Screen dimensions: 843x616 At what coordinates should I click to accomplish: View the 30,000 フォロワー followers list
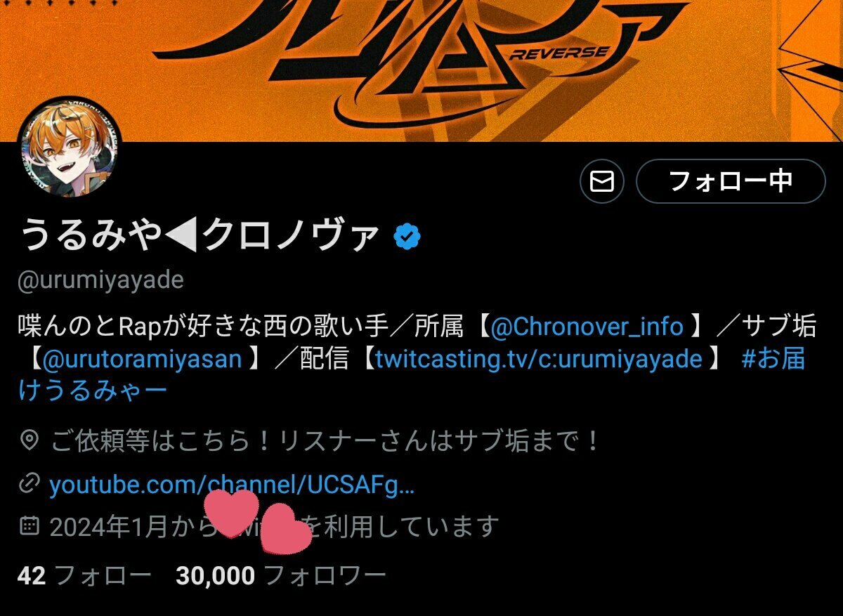[281, 576]
